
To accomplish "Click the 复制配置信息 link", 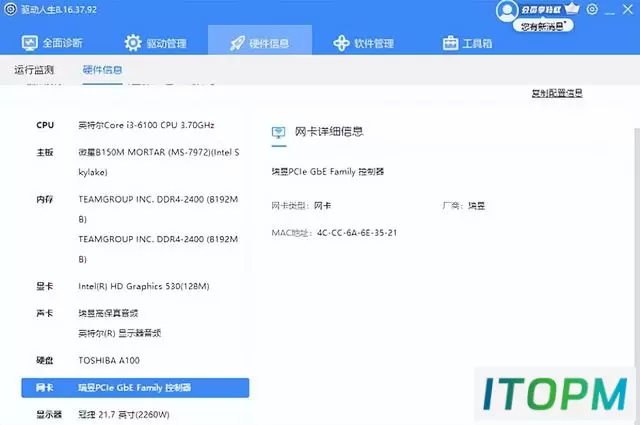I will [x=557, y=93].
